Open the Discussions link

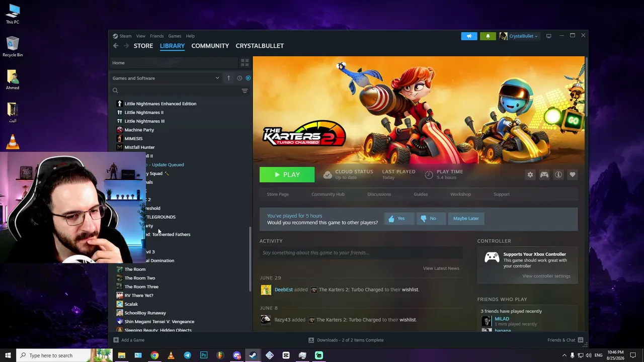coord(379,194)
